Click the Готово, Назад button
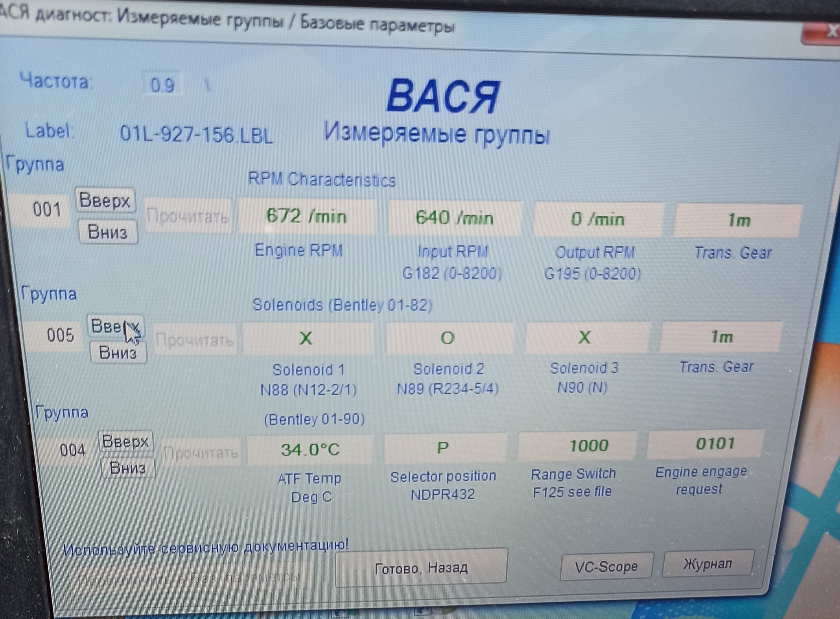 pyautogui.click(x=421, y=568)
